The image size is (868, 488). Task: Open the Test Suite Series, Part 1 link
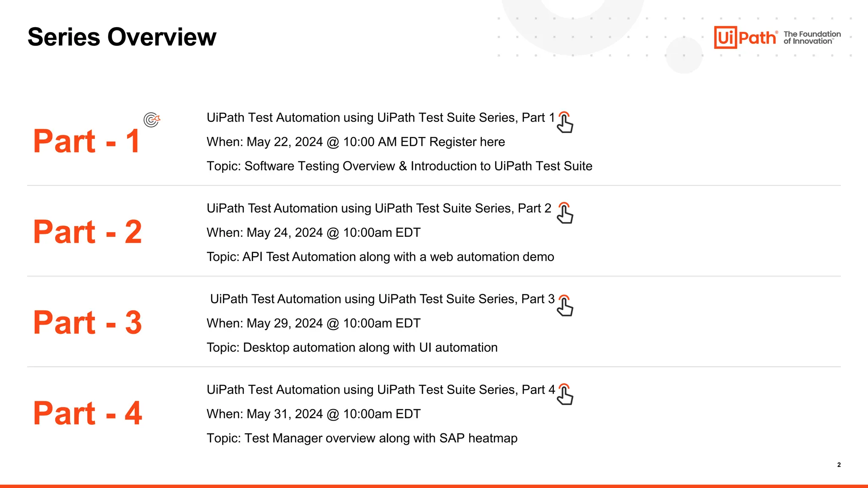coord(380,118)
